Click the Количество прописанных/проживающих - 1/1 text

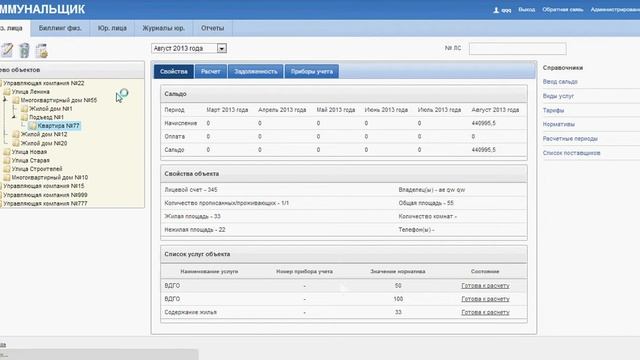(227, 203)
